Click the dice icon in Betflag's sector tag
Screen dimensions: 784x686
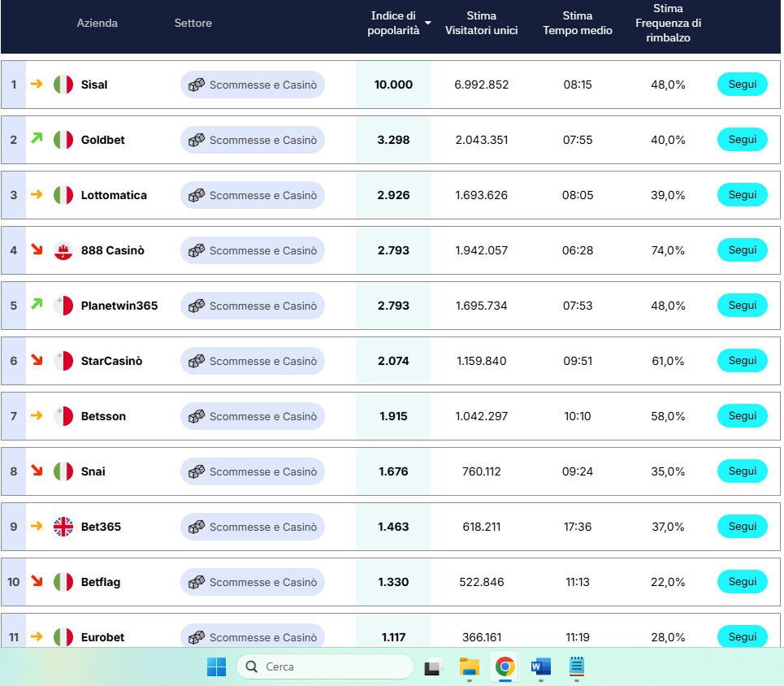197,582
